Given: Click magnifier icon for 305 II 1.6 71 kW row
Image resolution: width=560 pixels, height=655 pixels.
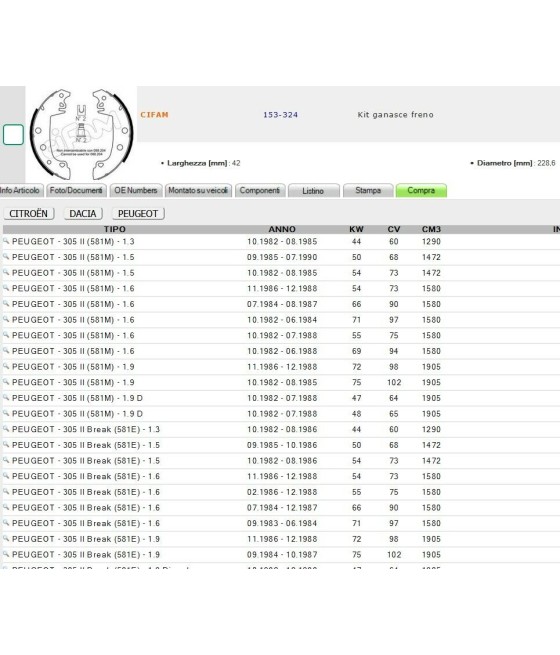Looking at the screenshot, I should (x=6, y=320).
